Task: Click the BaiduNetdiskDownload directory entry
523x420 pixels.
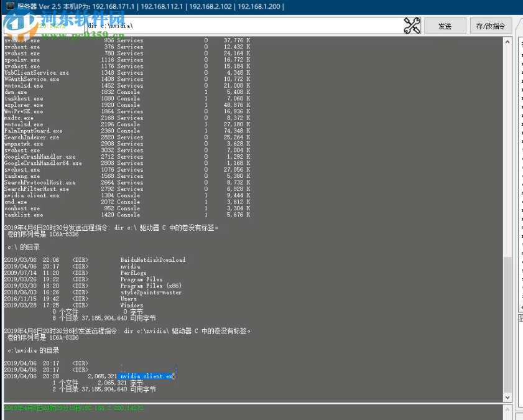Action: [153, 260]
